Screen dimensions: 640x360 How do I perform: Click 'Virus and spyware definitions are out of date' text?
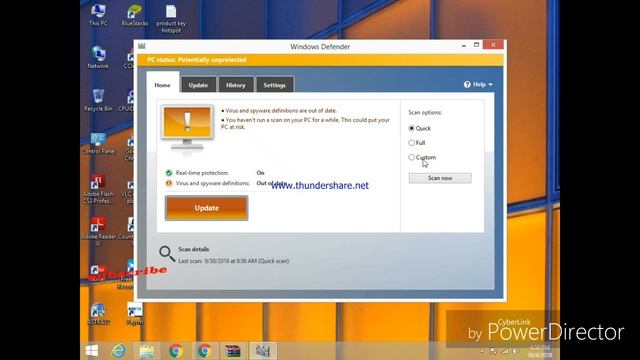[281, 111]
